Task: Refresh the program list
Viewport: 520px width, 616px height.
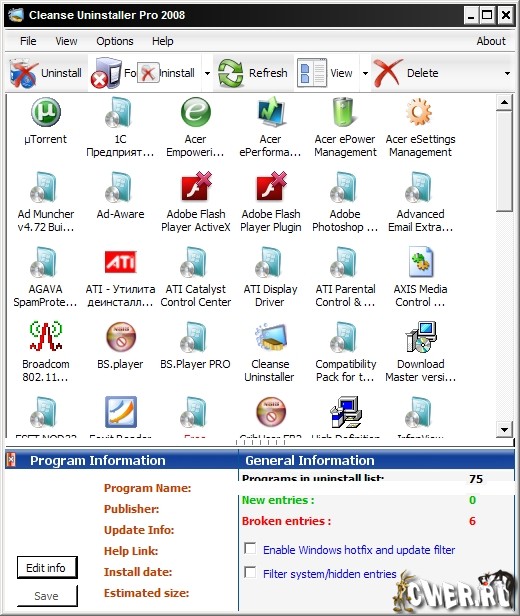Action: (254, 73)
